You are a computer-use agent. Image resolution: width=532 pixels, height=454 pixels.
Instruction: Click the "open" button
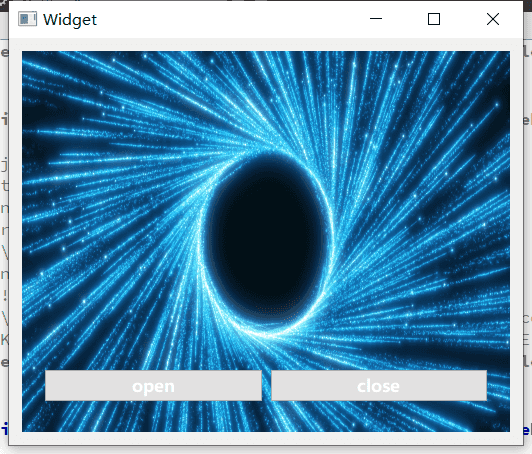(153, 385)
